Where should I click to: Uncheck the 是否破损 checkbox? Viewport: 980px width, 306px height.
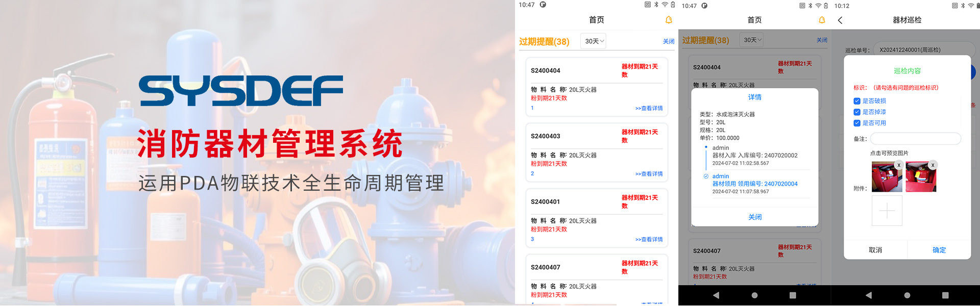pos(857,101)
